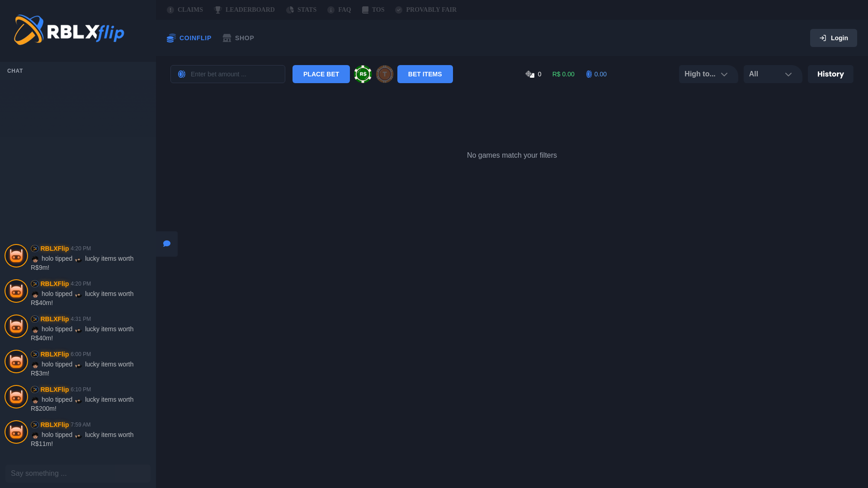Click the Login button
The height and width of the screenshot is (488, 868).
(833, 38)
